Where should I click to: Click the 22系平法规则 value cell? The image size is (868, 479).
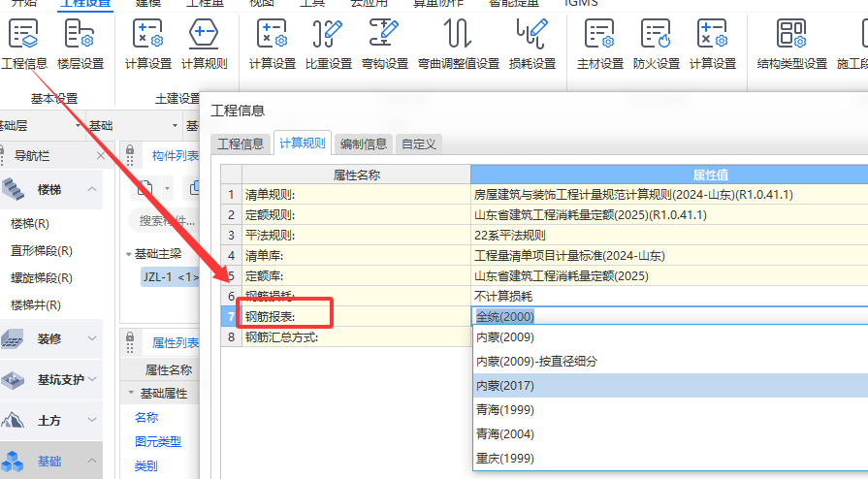669,236
